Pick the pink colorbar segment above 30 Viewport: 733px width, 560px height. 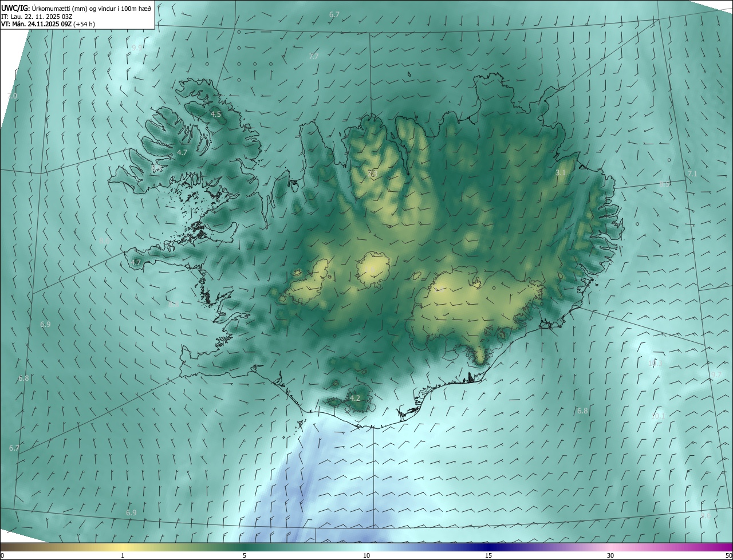[610, 547]
